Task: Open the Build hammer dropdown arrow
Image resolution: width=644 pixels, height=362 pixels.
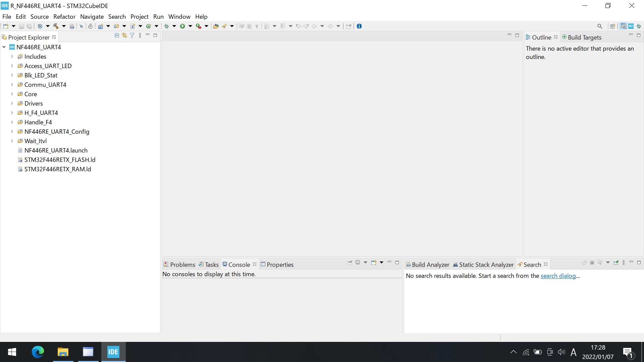Action: [x=64, y=26]
